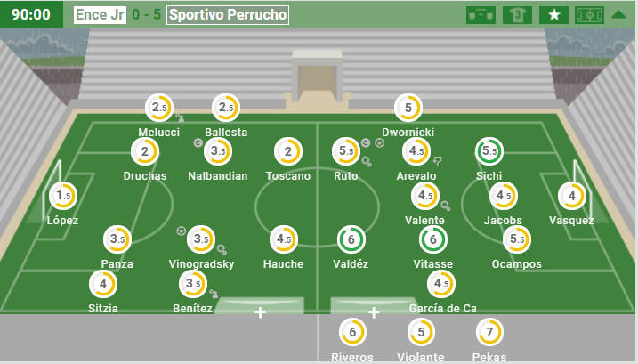The image size is (638, 364).
Task: Click the gears icon beside Valente
Action: tap(446, 206)
